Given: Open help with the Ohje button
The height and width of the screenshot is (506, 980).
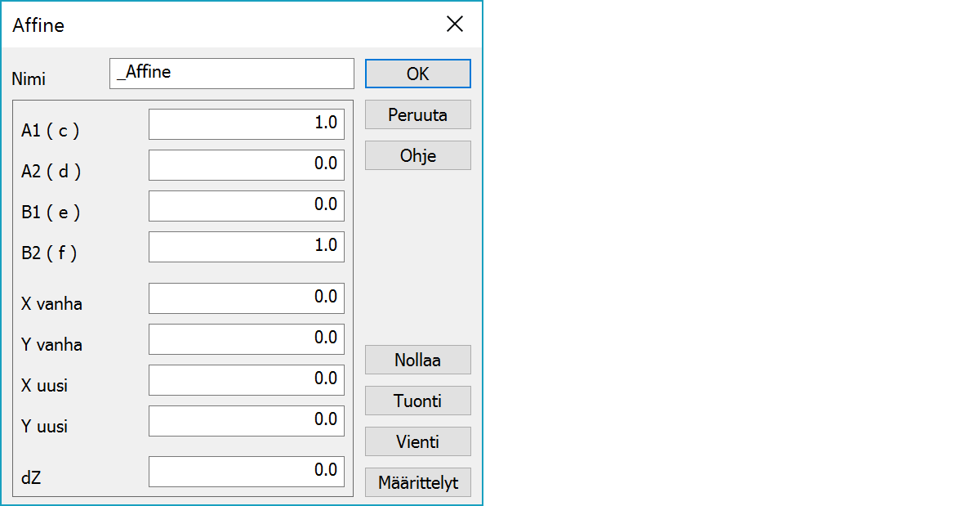Looking at the screenshot, I should coord(417,155).
